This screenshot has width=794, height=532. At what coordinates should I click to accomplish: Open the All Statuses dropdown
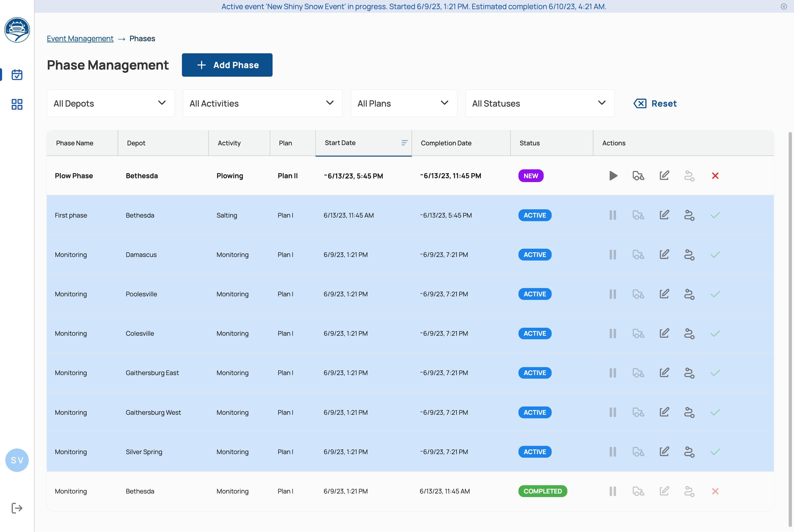tap(540, 103)
